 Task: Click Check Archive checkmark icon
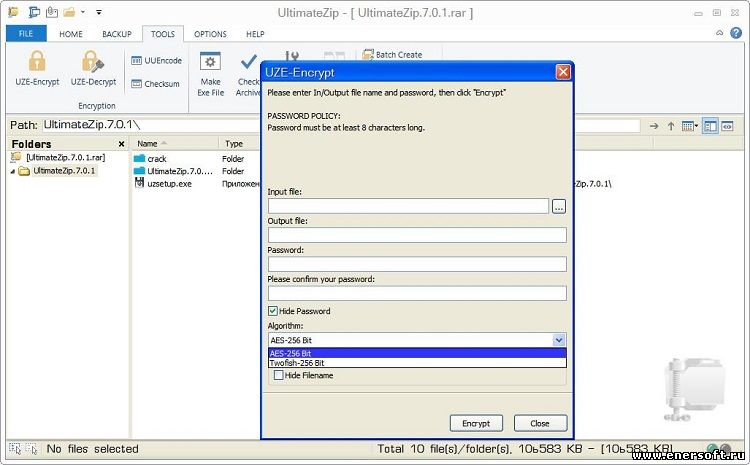click(248, 62)
